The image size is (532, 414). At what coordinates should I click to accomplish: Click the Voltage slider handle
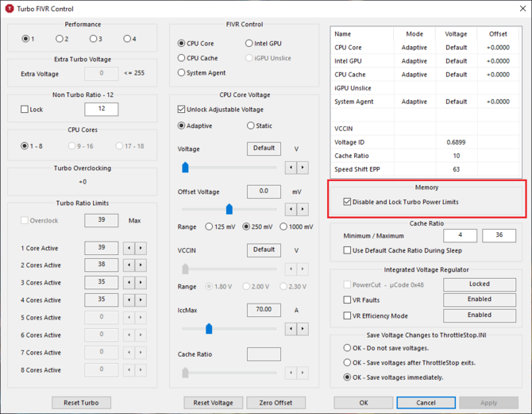coord(185,168)
